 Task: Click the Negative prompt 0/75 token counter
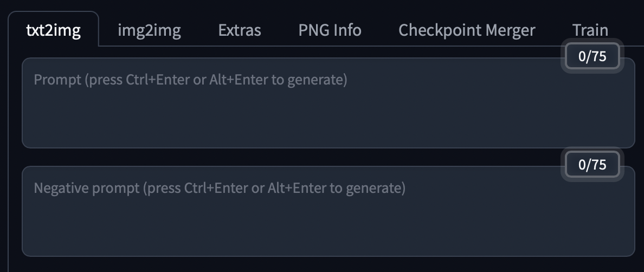[x=592, y=165]
